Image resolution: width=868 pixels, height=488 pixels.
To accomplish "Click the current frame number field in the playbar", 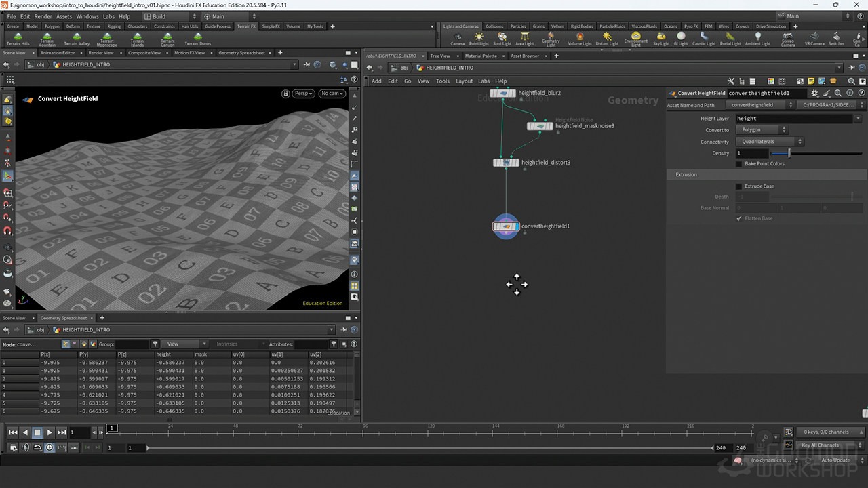I will [x=81, y=432].
